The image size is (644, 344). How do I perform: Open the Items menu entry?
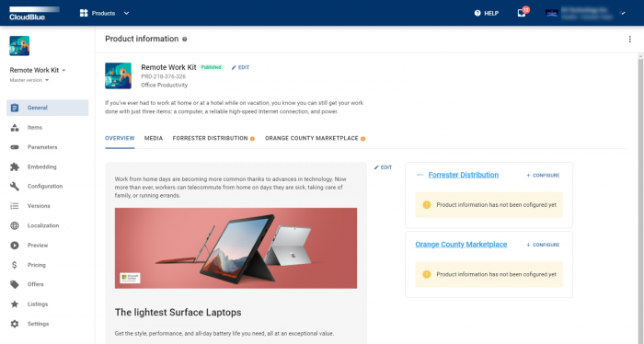pos(48,127)
